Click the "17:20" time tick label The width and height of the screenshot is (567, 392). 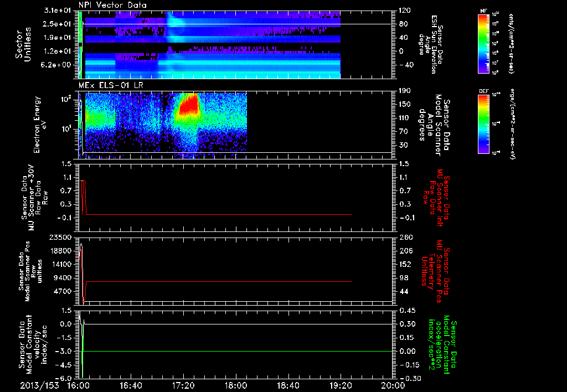(183, 385)
